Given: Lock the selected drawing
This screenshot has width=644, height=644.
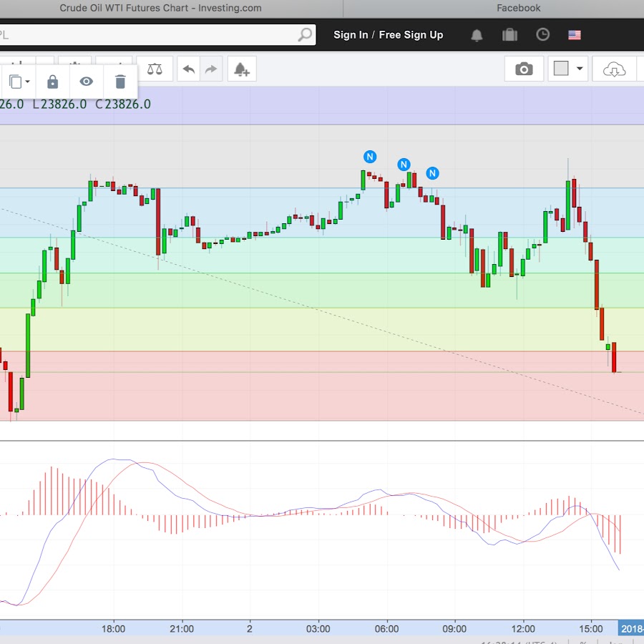Looking at the screenshot, I should pos(52,82).
